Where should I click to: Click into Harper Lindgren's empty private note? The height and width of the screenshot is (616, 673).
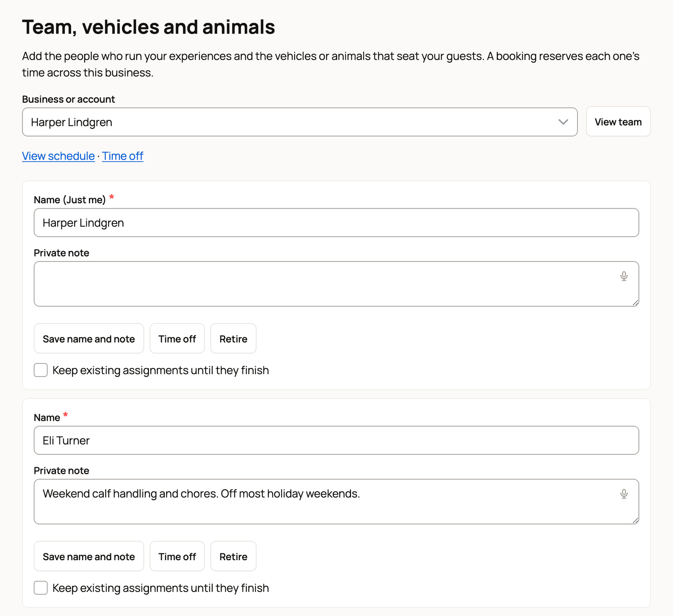336,284
